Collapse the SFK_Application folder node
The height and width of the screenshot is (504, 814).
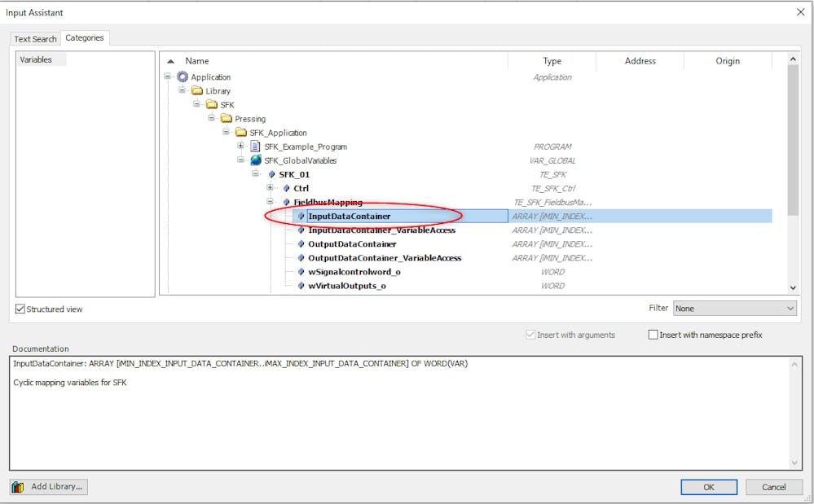tap(226, 132)
